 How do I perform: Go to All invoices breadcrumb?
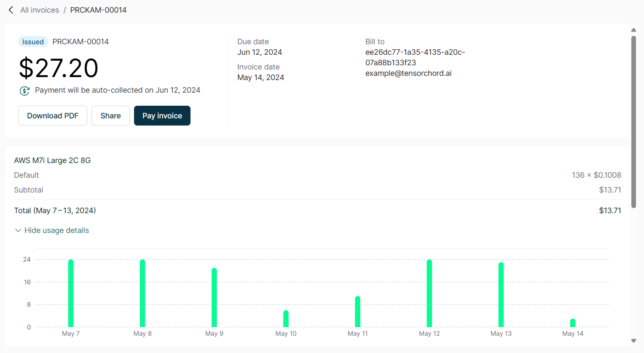[x=40, y=10]
